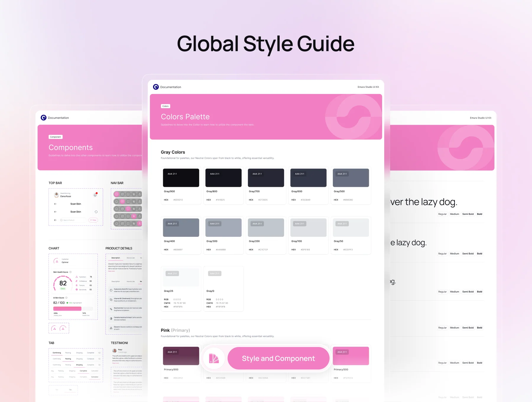Click the back arrow beside the Search Product field
Screen dimensions: 532x402
click(x=55, y=220)
